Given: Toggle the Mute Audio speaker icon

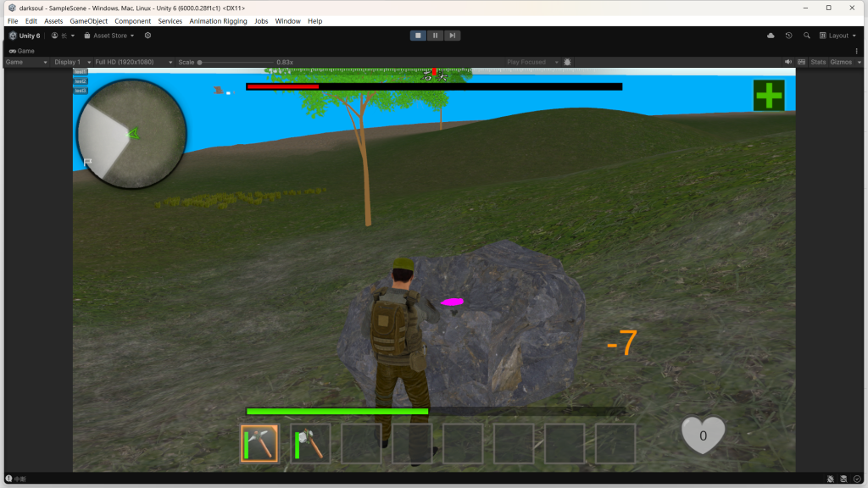Looking at the screenshot, I should click(788, 62).
